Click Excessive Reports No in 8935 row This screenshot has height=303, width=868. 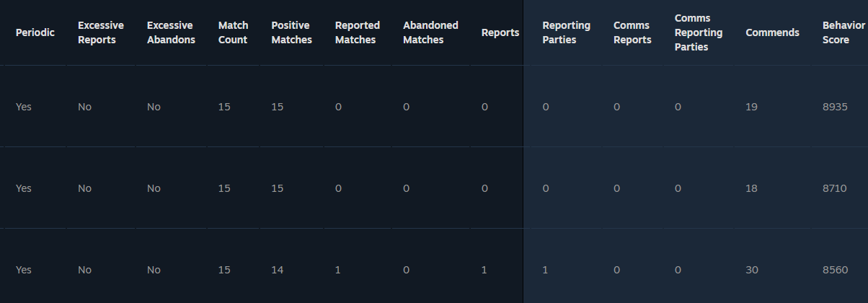point(84,107)
